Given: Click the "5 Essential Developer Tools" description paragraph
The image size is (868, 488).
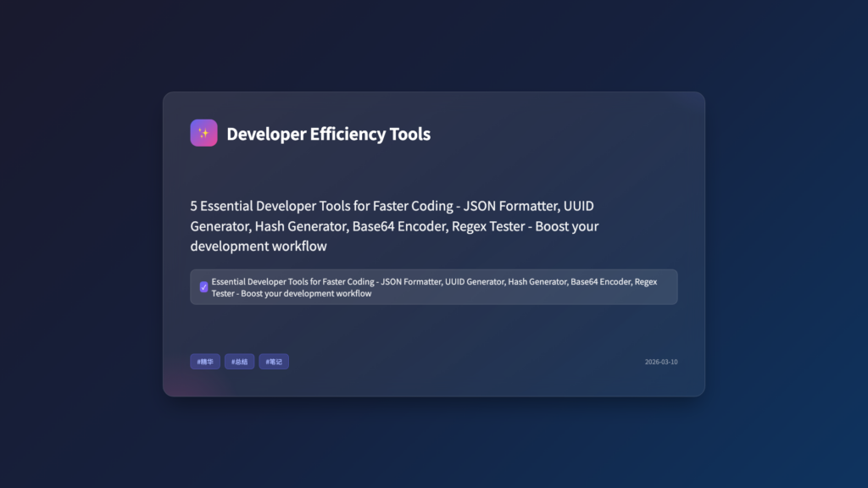Looking at the screenshot, I should (394, 225).
